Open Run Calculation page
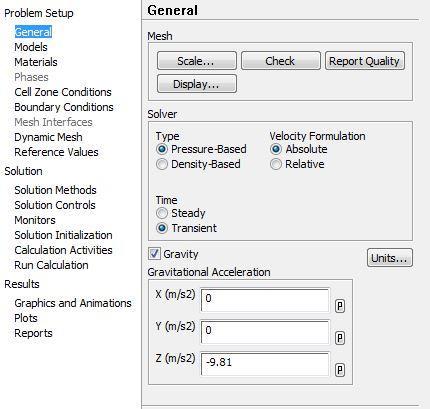The image size is (430, 409). coord(51,265)
